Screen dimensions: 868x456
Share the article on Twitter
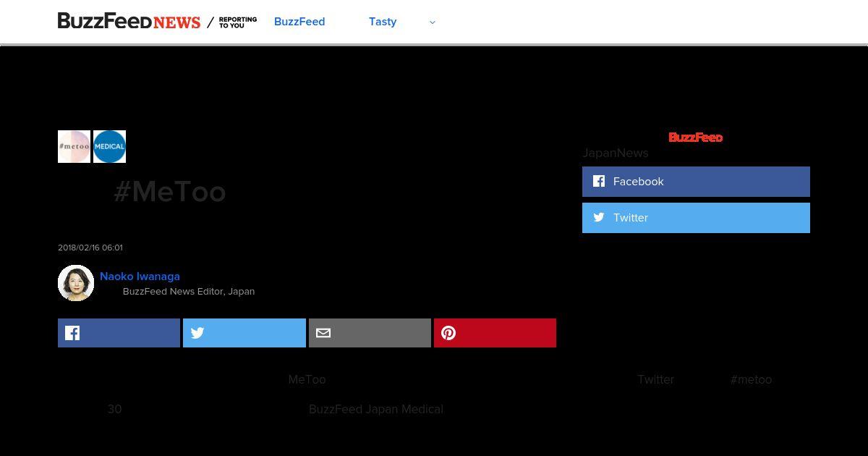(x=244, y=333)
